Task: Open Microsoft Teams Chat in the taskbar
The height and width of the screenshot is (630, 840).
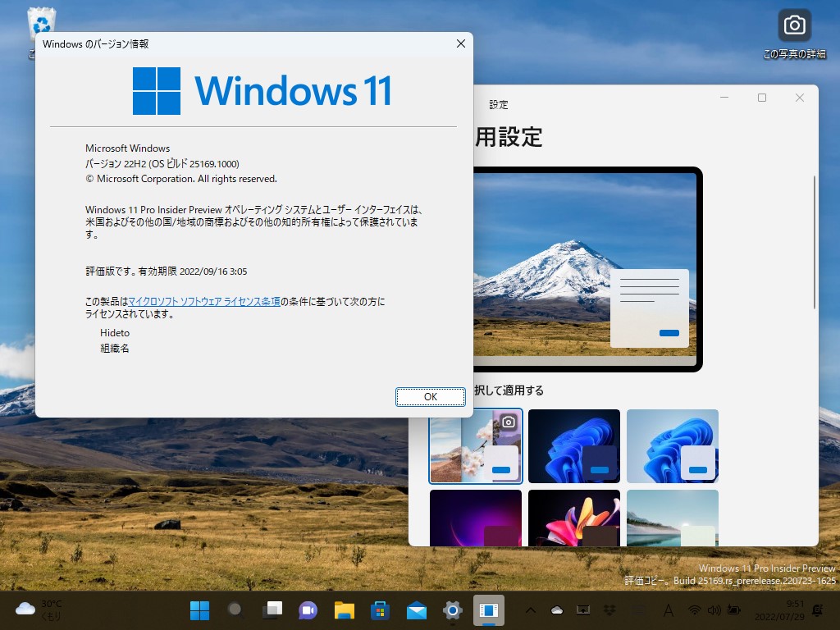Action: 307,610
